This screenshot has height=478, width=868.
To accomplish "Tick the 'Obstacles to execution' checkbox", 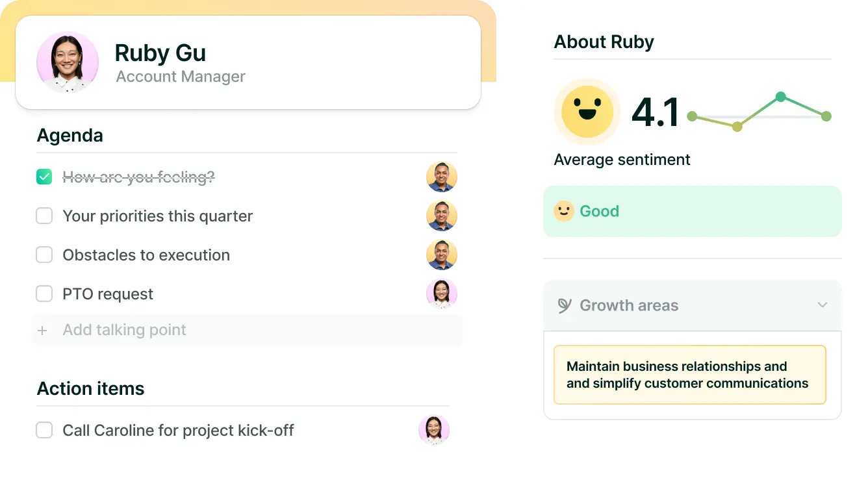I will click(44, 255).
